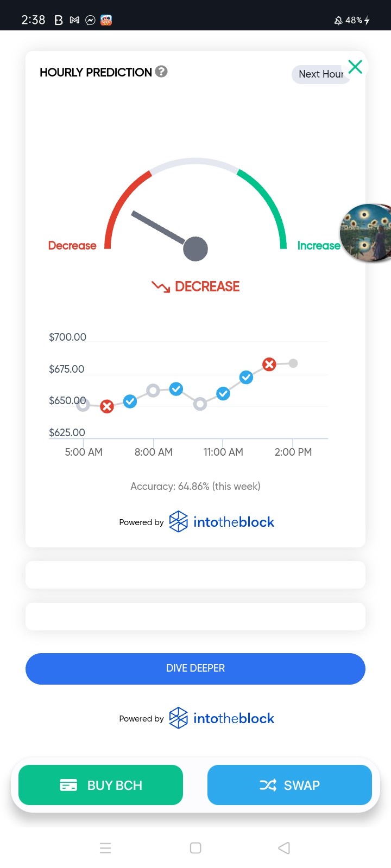Select the red X marker near 1:00 PM

coord(269,365)
